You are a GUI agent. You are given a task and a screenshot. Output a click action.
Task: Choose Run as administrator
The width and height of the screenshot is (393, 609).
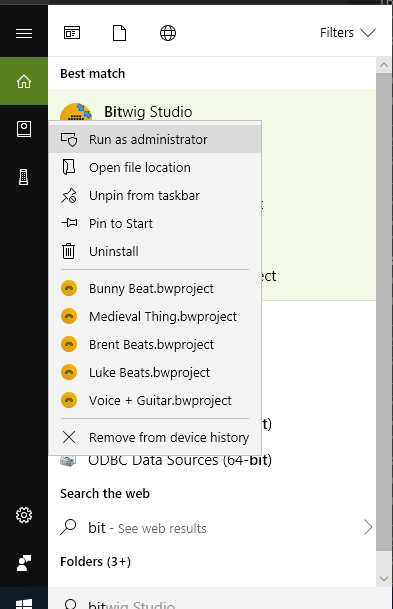pyautogui.click(x=155, y=139)
